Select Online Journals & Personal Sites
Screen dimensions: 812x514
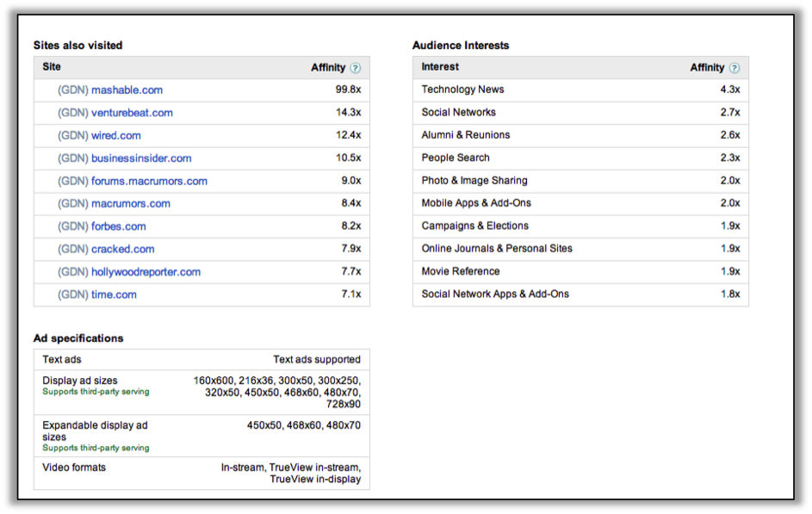tap(580, 249)
